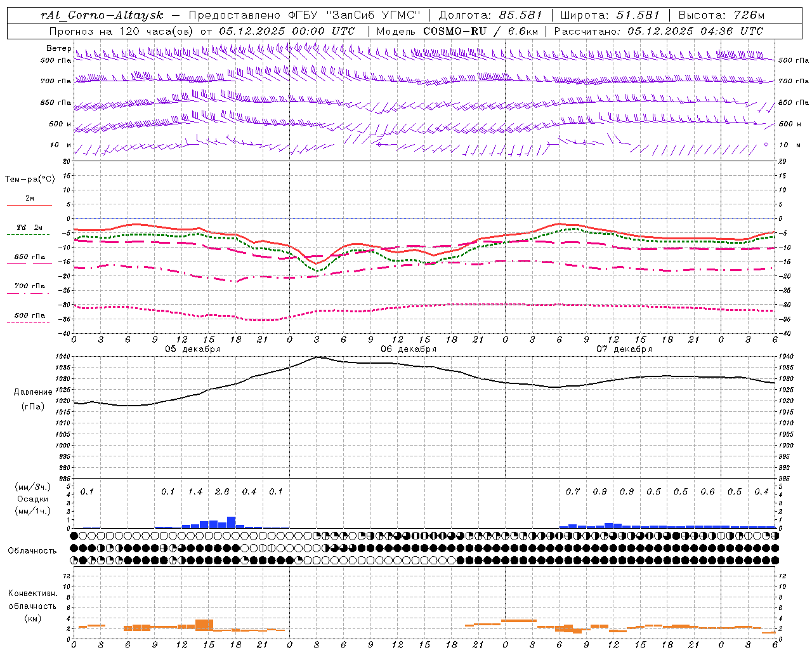Click the 06 декабря date label

[x=409, y=348]
